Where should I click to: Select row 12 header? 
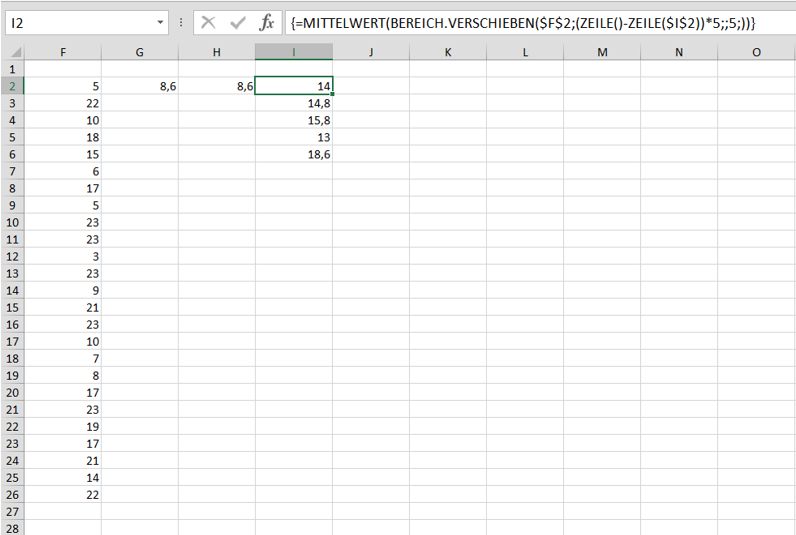[12, 256]
